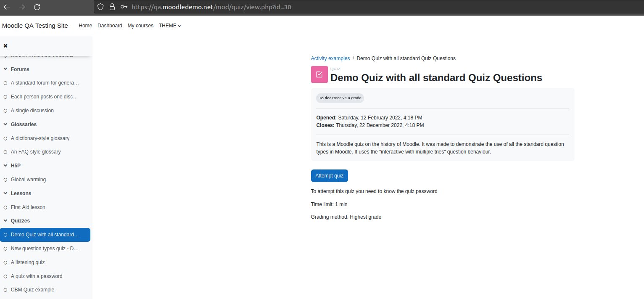Open Dashboard from top navigation
The height and width of the screenshot is (299, 644).
pos(110,26)
